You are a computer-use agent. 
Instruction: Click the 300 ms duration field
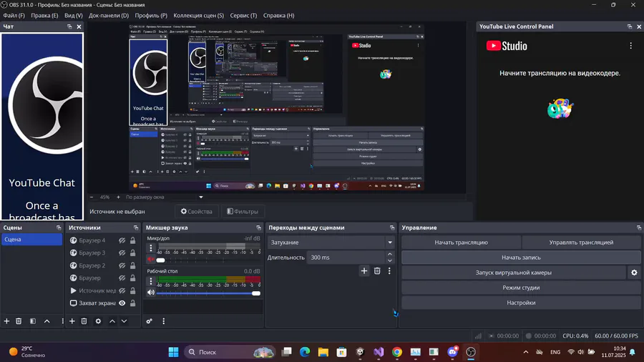click(346, 258)
